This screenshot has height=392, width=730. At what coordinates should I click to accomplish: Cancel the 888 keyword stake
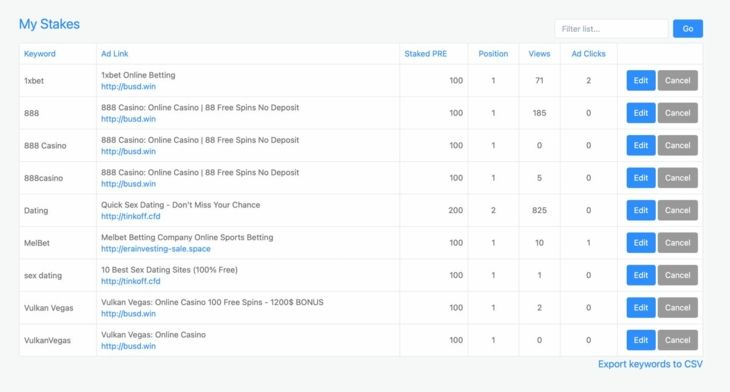[677, 113]
